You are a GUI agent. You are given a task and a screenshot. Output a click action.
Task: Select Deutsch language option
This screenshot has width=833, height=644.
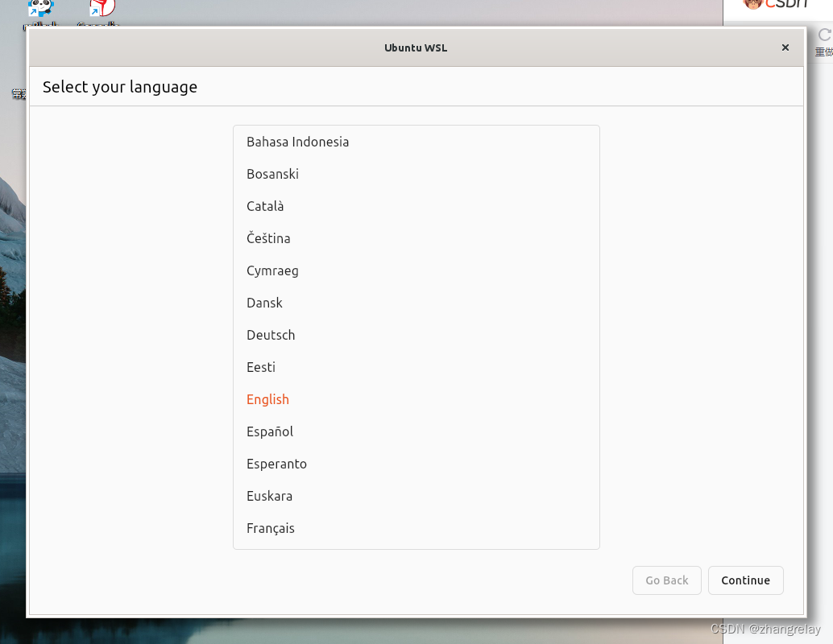click(x=416, y=335)
